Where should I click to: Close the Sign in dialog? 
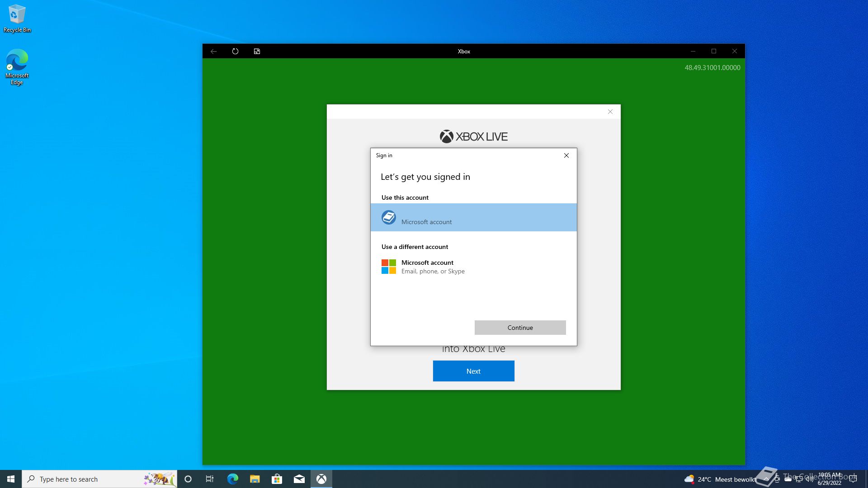pos(566,155)
